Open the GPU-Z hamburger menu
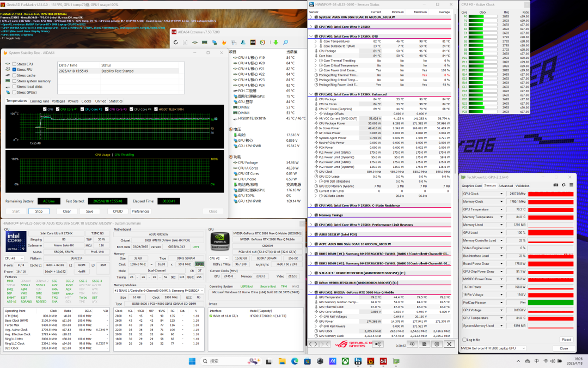This screenshot has width=588, height=368. pyautogui.click(x=571, y=185)
